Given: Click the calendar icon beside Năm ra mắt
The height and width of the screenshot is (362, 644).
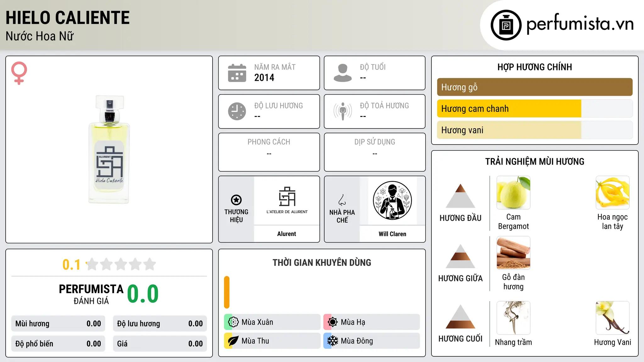Looking at the screenshot, I should coord(237,73).
